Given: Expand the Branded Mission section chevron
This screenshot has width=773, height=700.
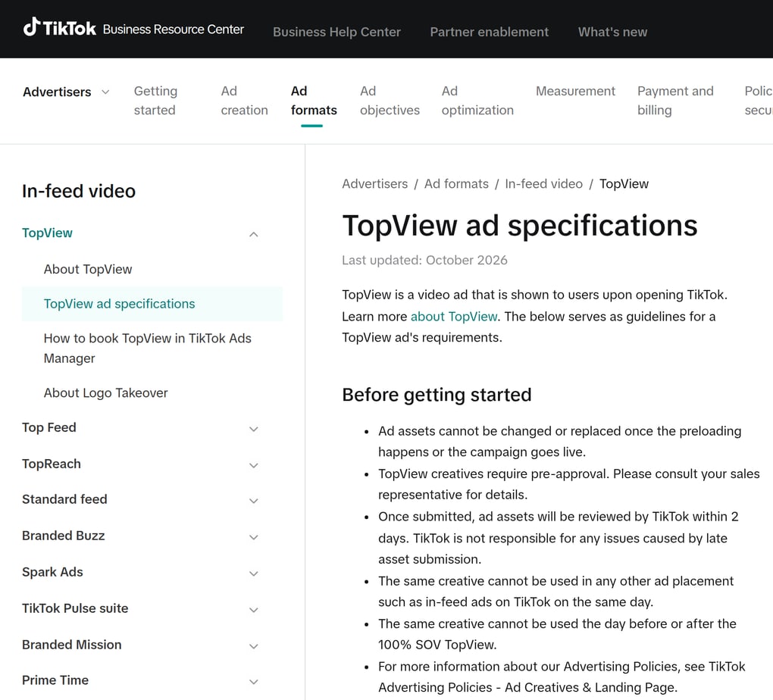Looking at the screenshot, I should tap(253, 646).
